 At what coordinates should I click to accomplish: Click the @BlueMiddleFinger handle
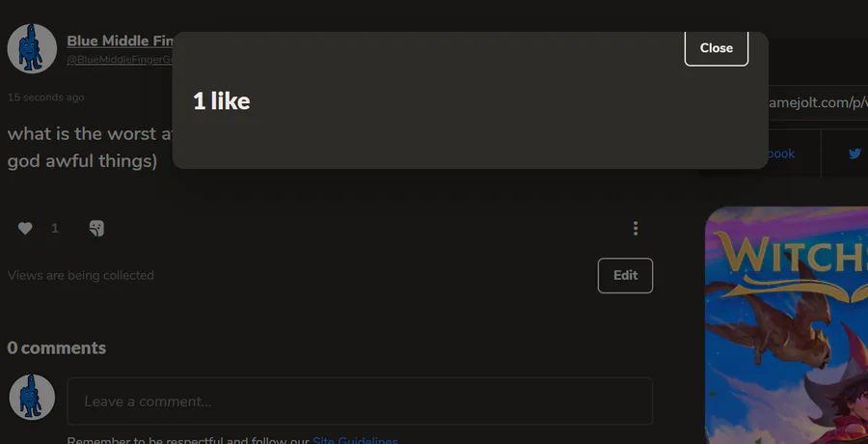[118, 60]
